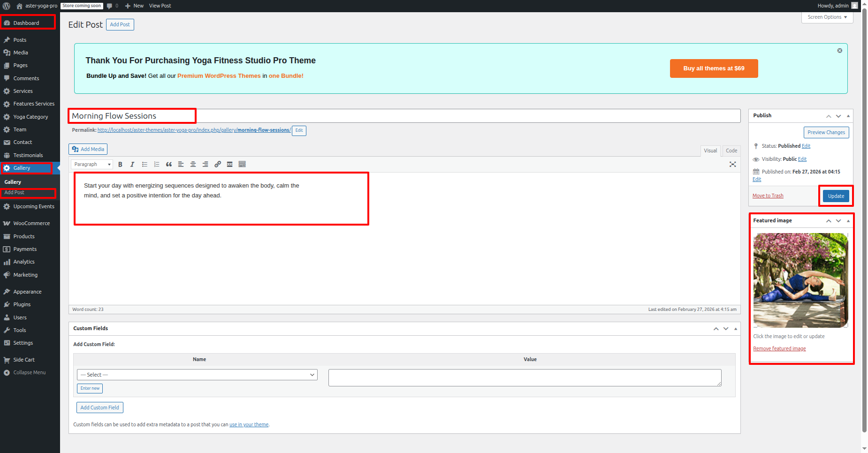
Task: Enter distraction-free fullscreen editor mode
Action: (732, 165)
